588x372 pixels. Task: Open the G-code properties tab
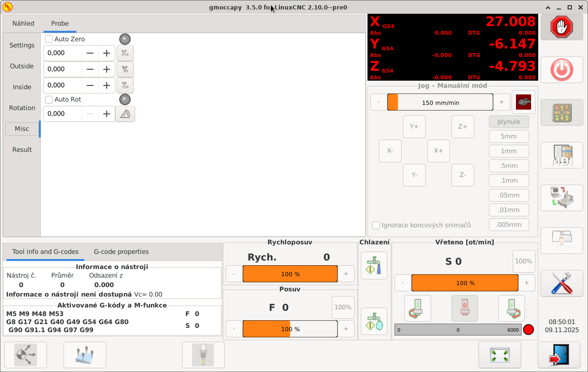121,251
